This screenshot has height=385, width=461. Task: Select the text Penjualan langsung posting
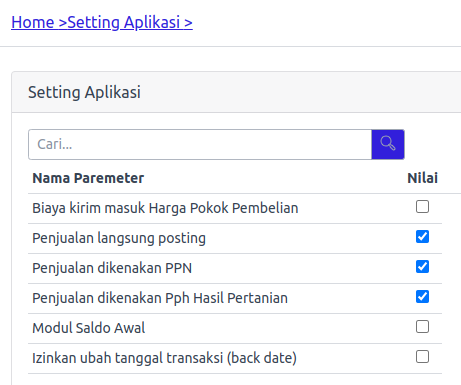(x=119, y=238)
